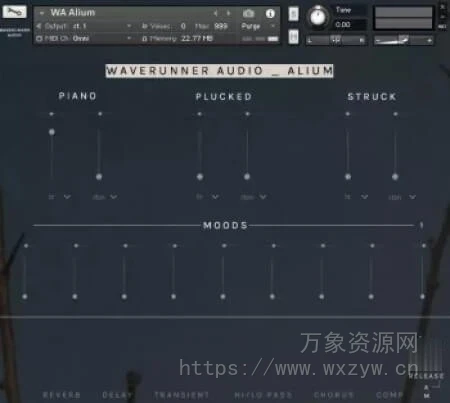This screenshot has width=450, height=403.
Task: Open the REVERB effect tab
Action: (62, 395)
